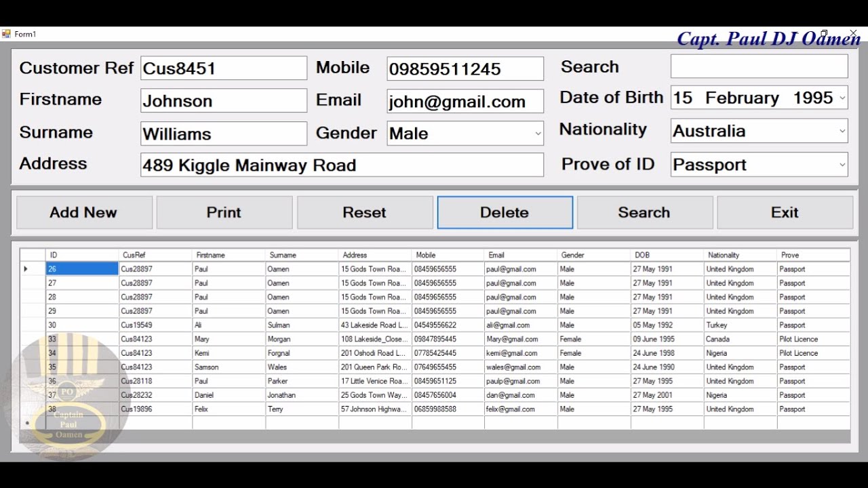Viewport: 868px width, 488px height.
Task: Click the DOB column header
Action: pos(667,255)
